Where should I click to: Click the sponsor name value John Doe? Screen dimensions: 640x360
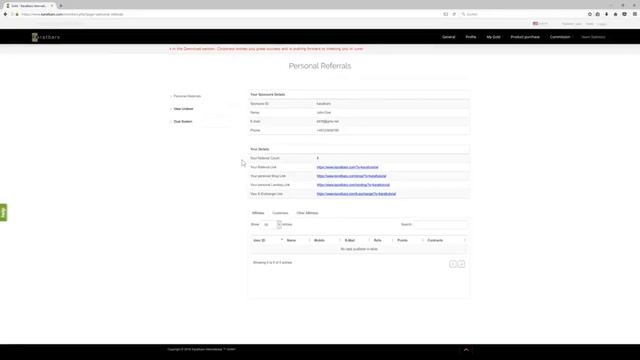point(324,113)
